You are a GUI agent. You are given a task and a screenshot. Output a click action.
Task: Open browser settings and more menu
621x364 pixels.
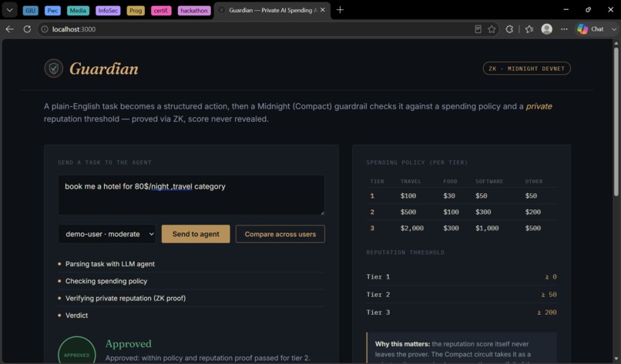(x=564, y=29)
